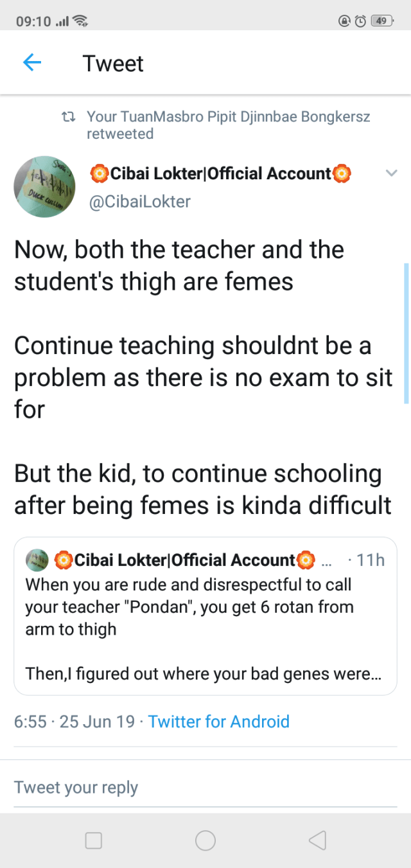Image resolution: width=411 pixels, height=868 pixels.
Task: Tap the small avatar in quoted tweet
Action: click(37, 560)
